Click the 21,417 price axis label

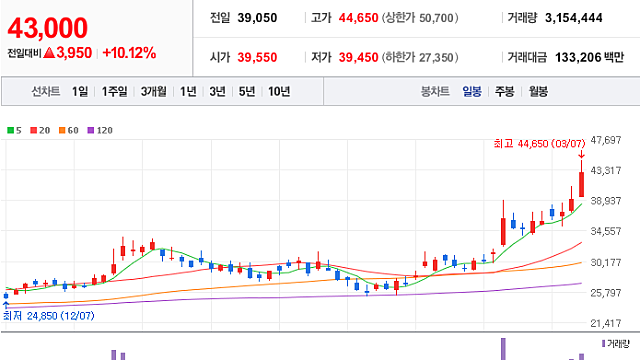pos(606,323)
